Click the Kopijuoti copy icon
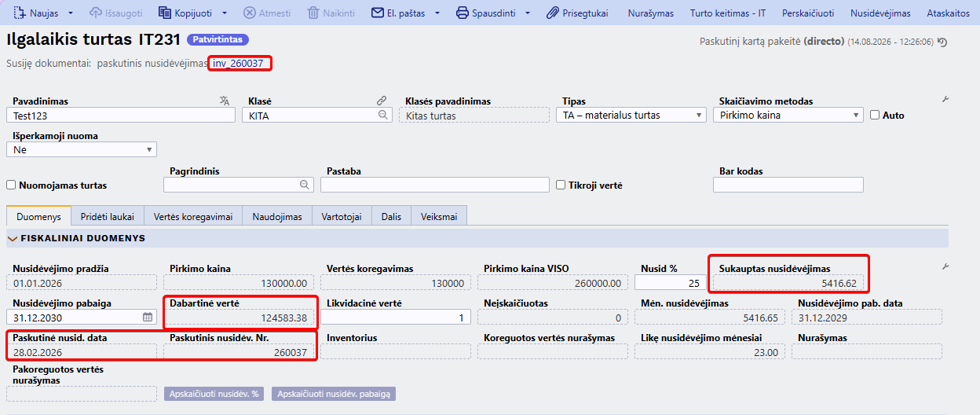Screen dimensions: 980x415 coord(164,13)
